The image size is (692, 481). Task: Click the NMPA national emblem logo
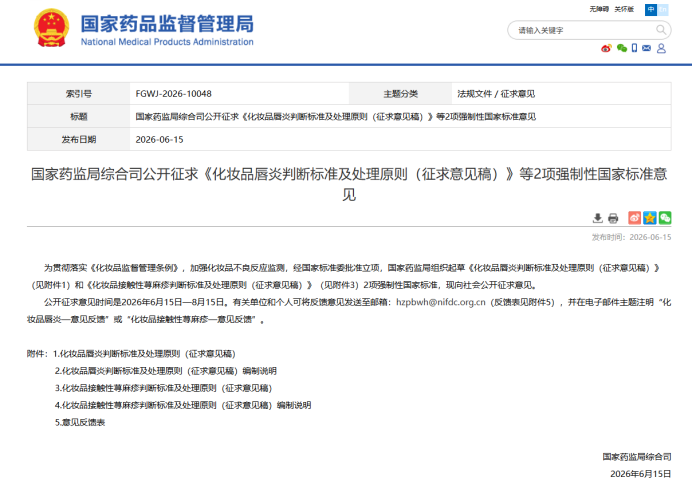pyautogui.click(x=52, y=29)
